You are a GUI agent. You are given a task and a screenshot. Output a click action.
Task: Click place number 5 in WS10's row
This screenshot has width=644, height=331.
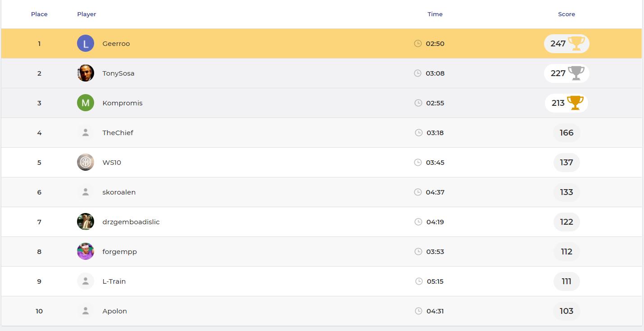(x=39, y=163)
